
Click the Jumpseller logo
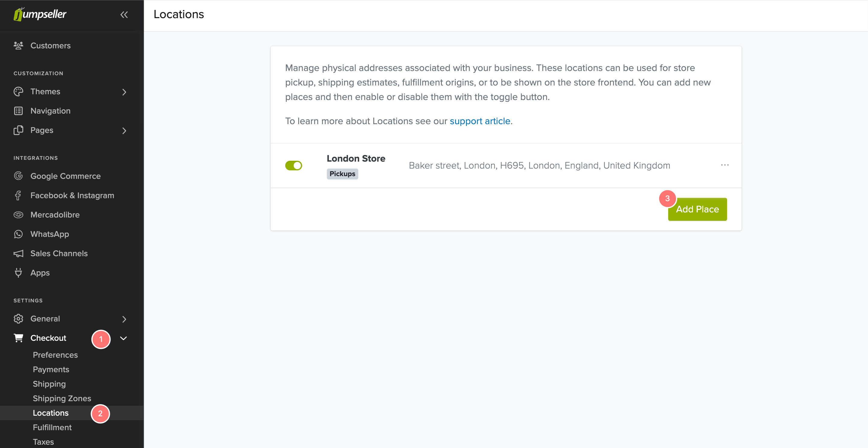pos(40,14)
